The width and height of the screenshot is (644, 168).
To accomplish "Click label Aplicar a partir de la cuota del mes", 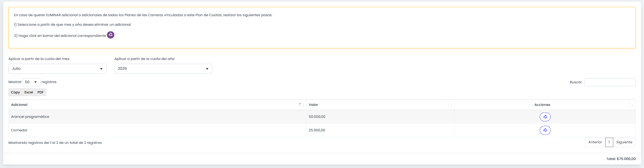I will click(x=39, y=59).
